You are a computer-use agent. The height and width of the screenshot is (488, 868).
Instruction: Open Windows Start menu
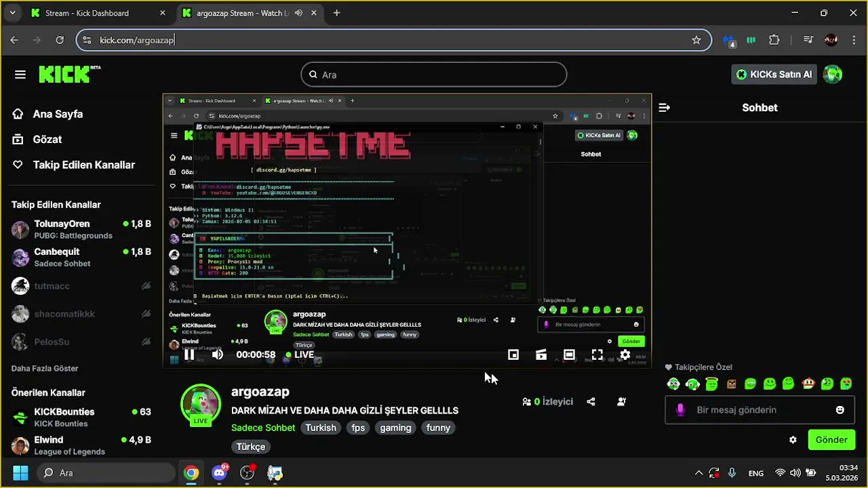tap(20, 472)
